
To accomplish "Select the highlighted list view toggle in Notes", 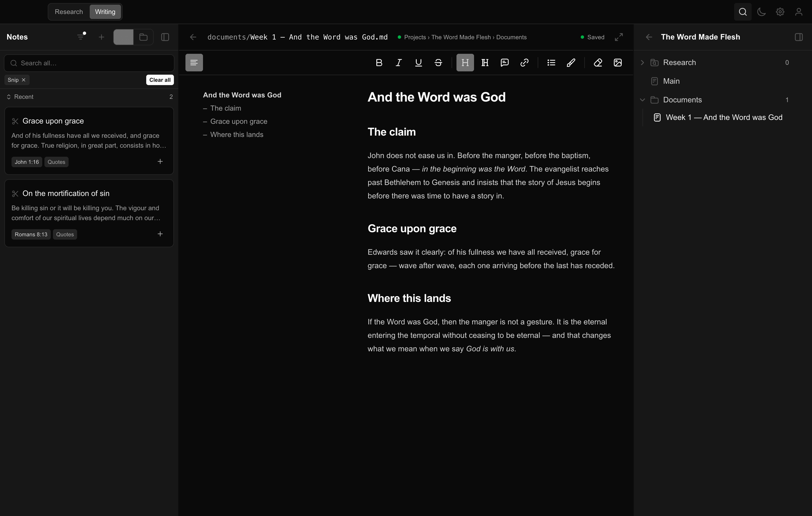I will (123, 37).
